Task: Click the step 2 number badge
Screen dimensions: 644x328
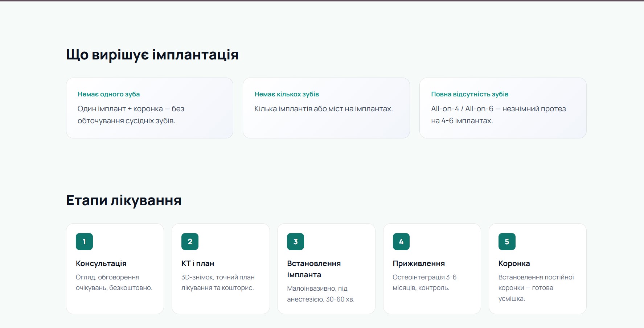Action: pos(190,241)
